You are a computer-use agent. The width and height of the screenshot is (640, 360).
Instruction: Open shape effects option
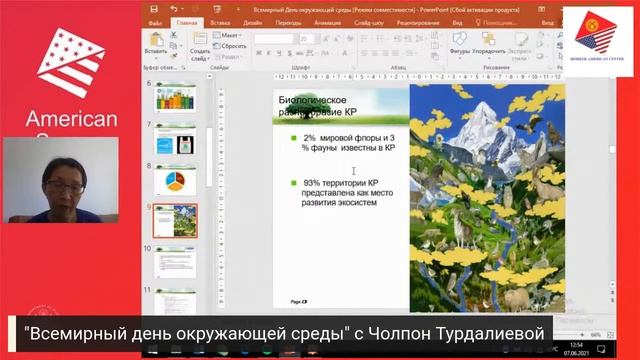pyautogui.click(x=541, y=56)
